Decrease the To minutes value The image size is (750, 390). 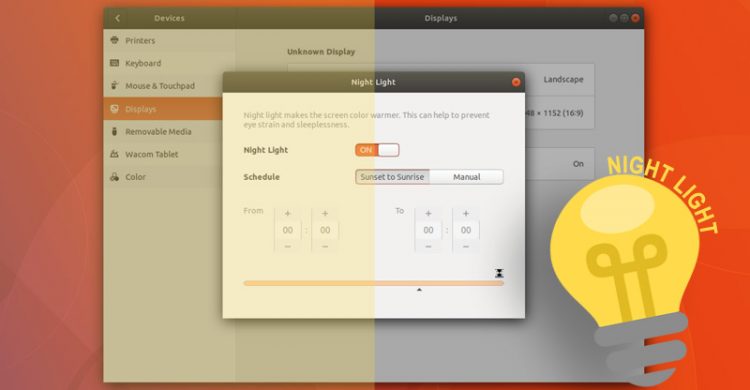coord(465,246)
